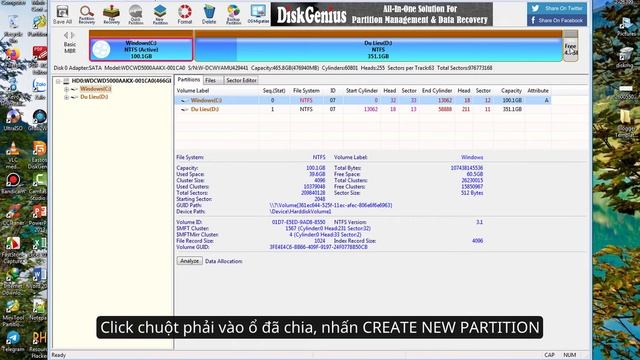This screenshot has width=640, height=360.
Task: Open UltraISO desktop shortcut
Action: [x=13, y=120]
